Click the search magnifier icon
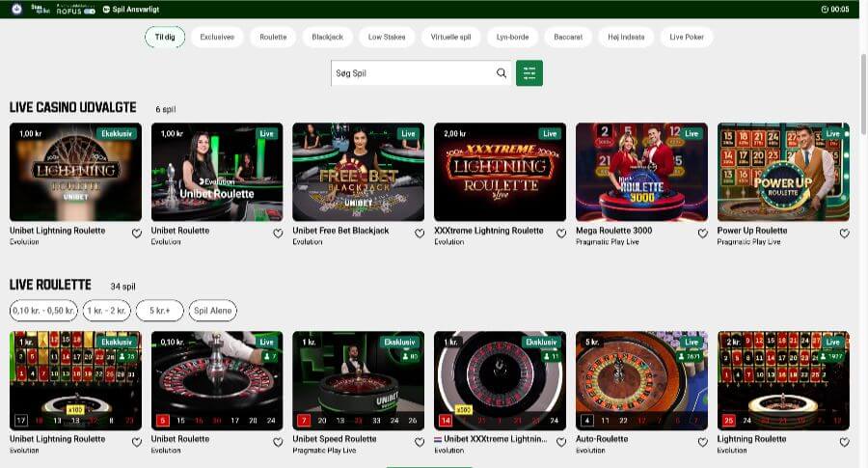The height and width of the screenshot is (468, 868). point(501,73)
